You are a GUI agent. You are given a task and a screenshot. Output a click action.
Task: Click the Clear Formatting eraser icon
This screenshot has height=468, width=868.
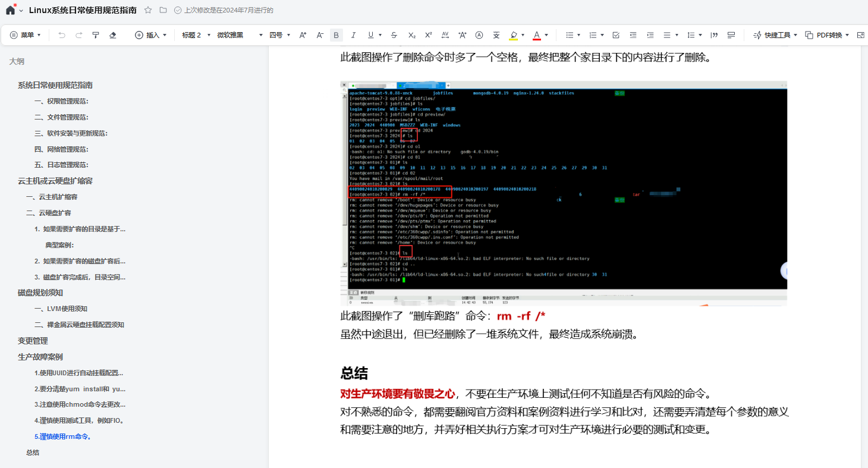coord(113,35)
